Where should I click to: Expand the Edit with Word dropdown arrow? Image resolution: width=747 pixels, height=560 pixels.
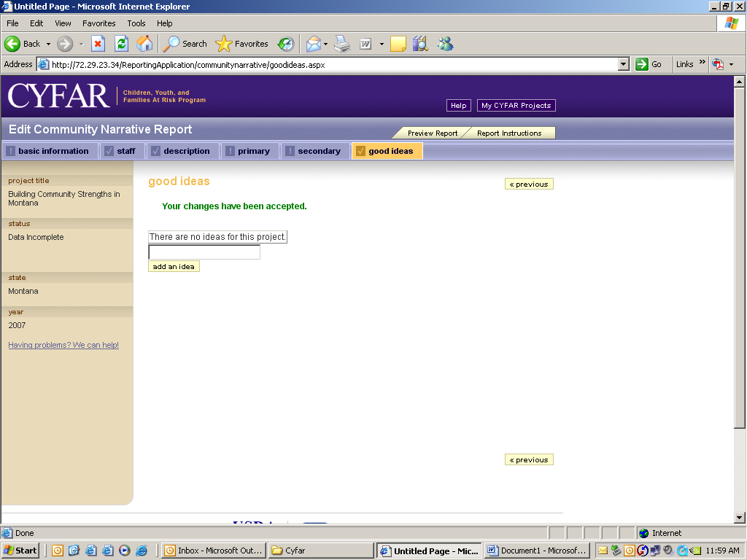(382, 44)
